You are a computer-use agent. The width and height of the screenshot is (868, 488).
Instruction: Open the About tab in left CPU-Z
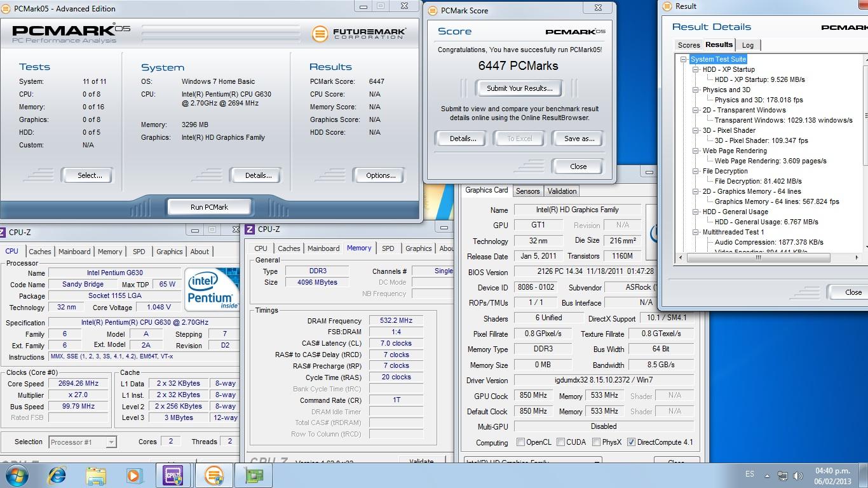click(x=200, y=252)
